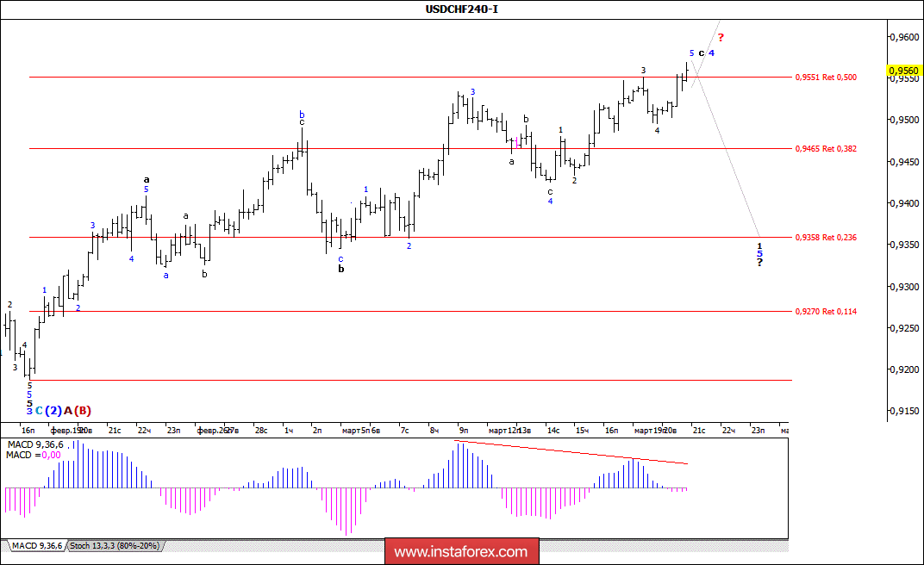Click the 0,9500 price axis label
Screen dimensions: 924x565
(x=904, y=120)
